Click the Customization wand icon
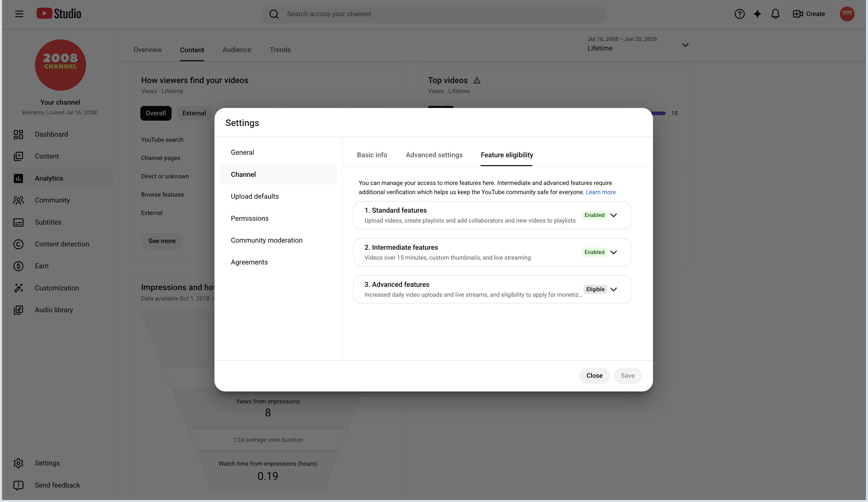Viewport: 868px width, 502px height. coord(18,288)
